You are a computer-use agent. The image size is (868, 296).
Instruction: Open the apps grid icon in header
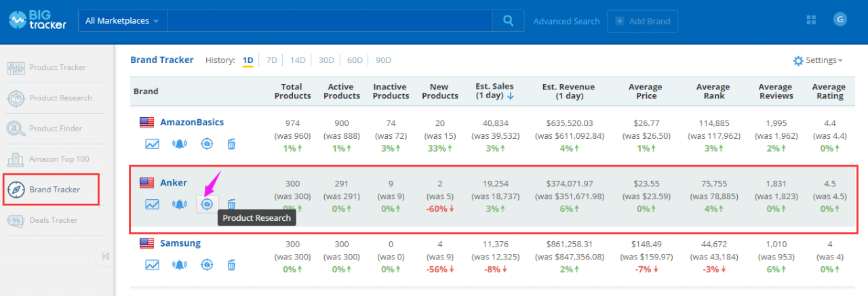tap(811, 20)
